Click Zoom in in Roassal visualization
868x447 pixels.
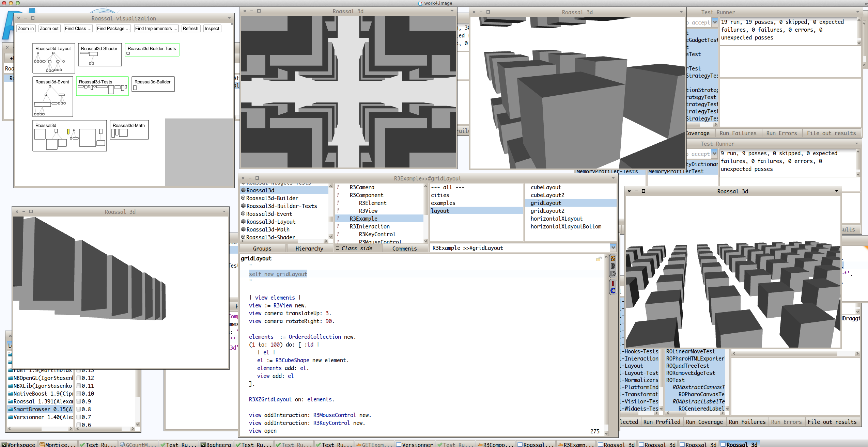(x=26, y=29)
